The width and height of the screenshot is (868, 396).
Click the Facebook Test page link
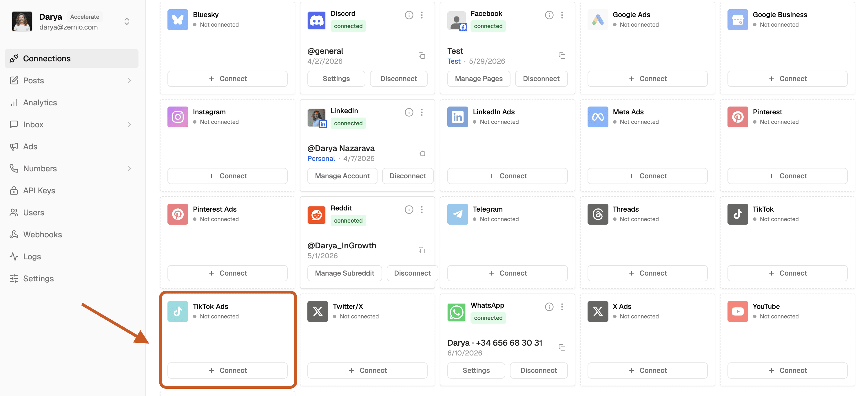[x=453, y=61]
